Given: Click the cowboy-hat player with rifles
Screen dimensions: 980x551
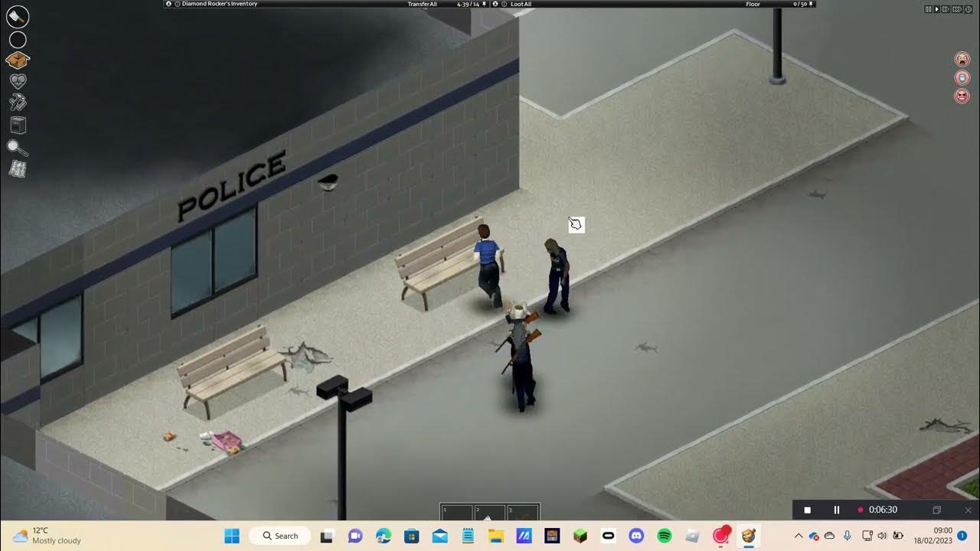Looking at the screenshot, I should coord(522,356).
